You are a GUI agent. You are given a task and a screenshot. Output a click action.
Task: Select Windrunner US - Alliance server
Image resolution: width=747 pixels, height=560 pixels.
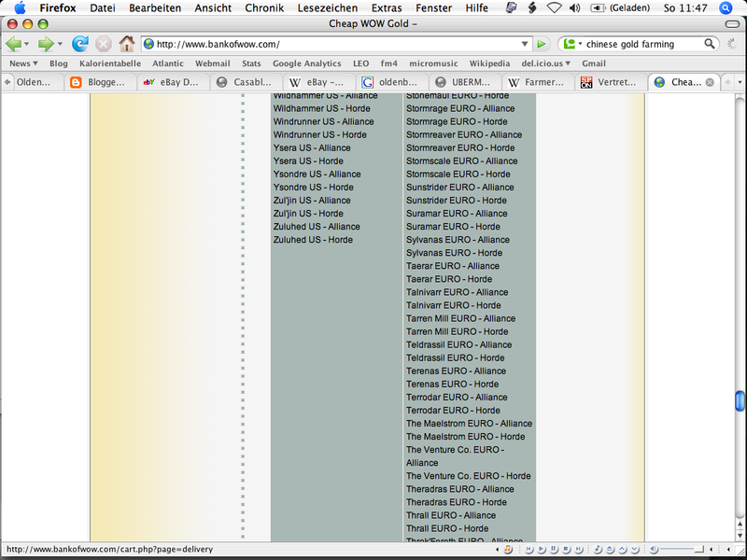point(323,122)
